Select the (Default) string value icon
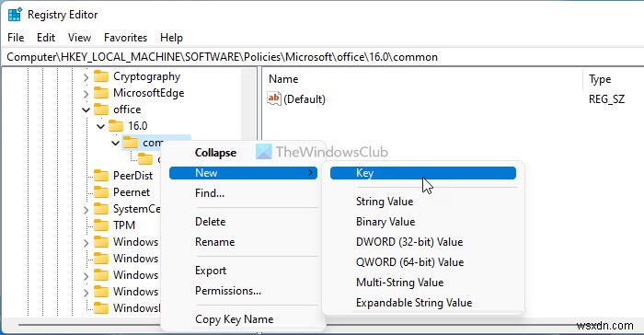The height and width of the screenshot is (335, 644). tap(273, 98)
